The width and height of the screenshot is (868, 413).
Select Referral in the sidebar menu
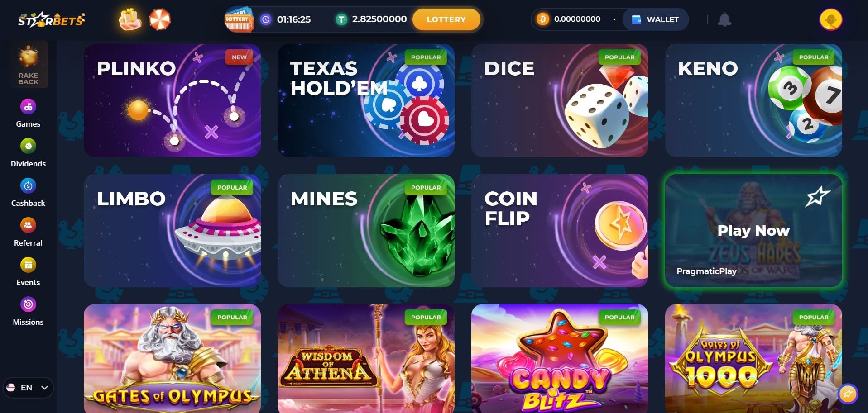click(x=28, y=232)
